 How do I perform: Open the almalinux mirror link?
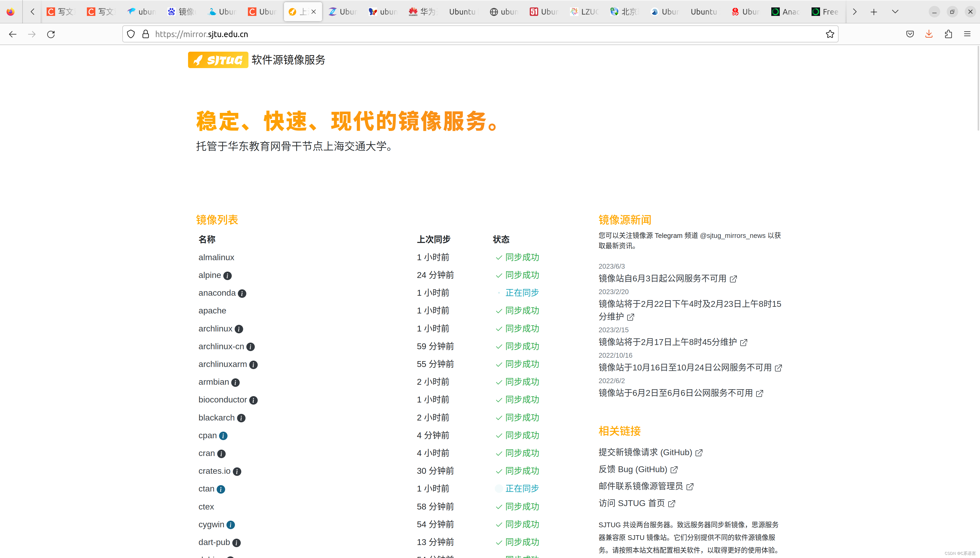coord(216,258)
